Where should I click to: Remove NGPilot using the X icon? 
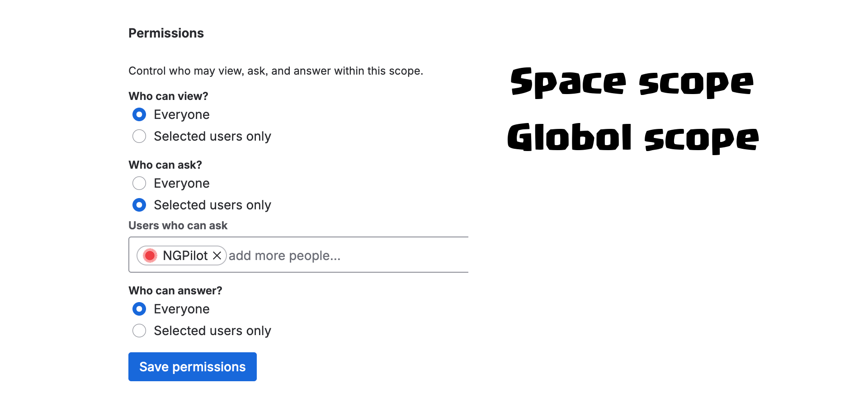217,256
